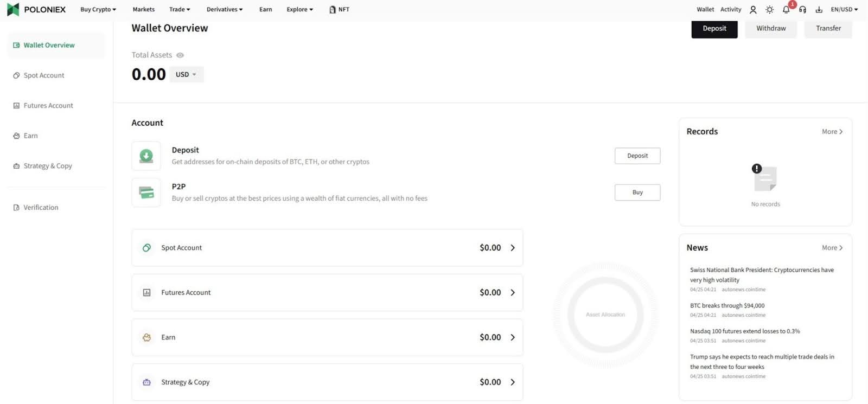Image resolution: width=868 pixels, height=404 pixels.
Task: Expand the Derivatives dropdown menu
Action: [225, 10]
